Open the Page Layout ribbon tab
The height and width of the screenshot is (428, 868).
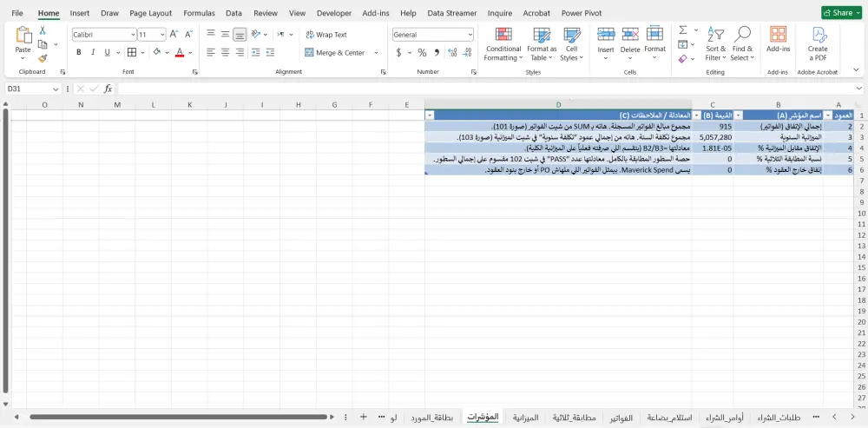tap(150, 13)
